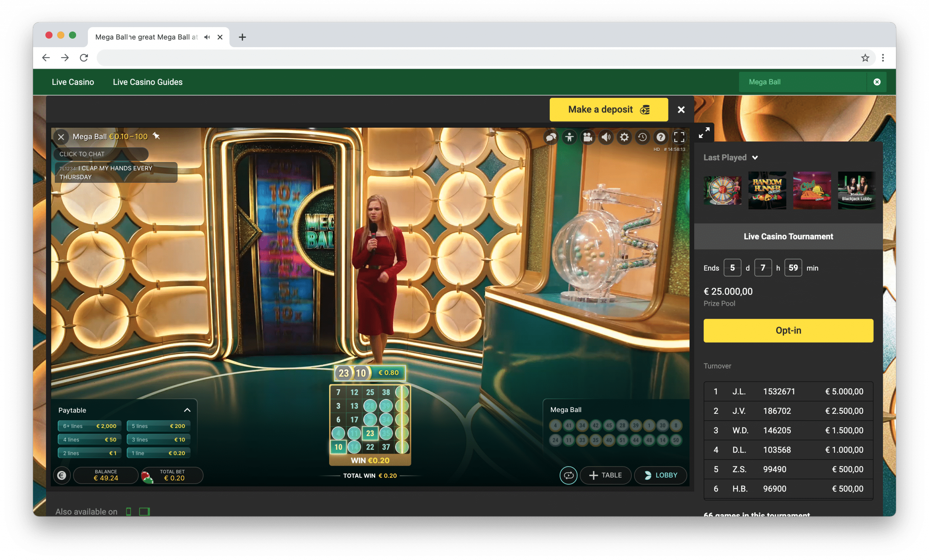Expand game frame with diagonal arrows icon
This screenshot has width=929, height=560.
pos(704,133)
